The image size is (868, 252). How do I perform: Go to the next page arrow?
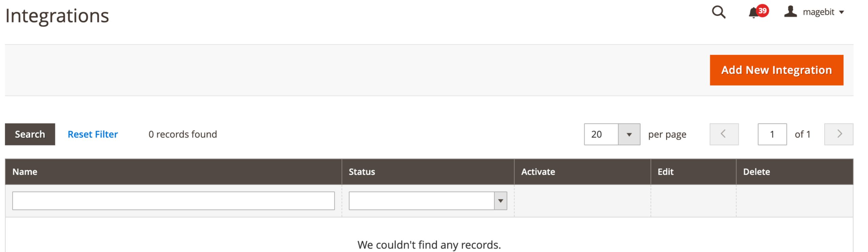pyautogui.click(x=839, y=134)
